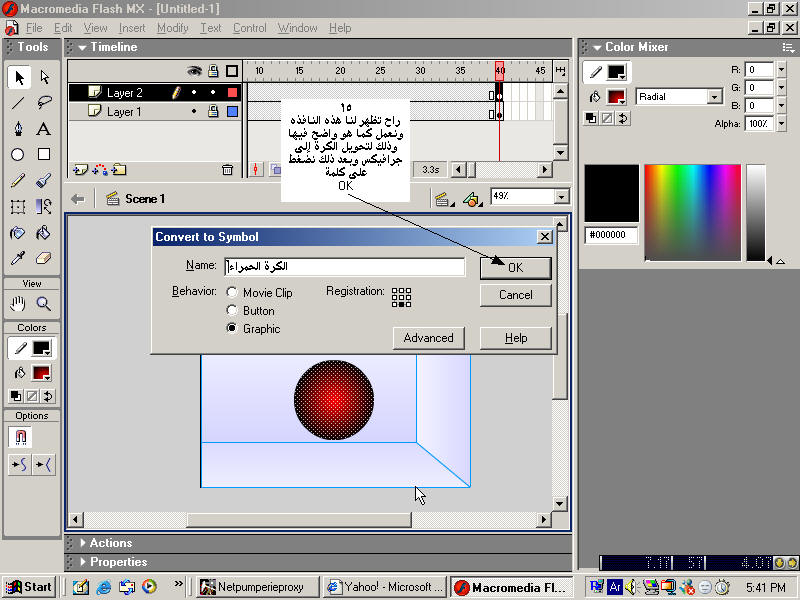
Task: Click the Straighten option in Tools
Action: pyautogui.click(x=43, y=464)
